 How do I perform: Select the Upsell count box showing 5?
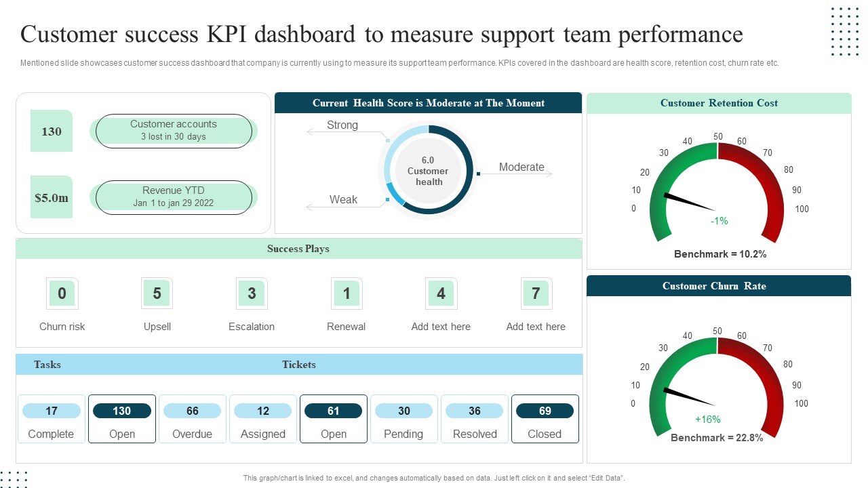coord(157,293)
